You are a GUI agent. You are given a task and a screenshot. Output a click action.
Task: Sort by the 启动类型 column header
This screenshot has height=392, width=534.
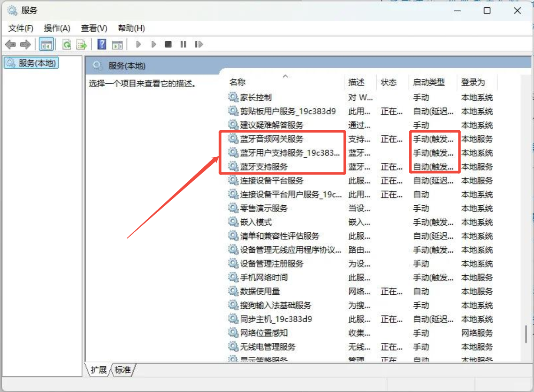(429, 82)
